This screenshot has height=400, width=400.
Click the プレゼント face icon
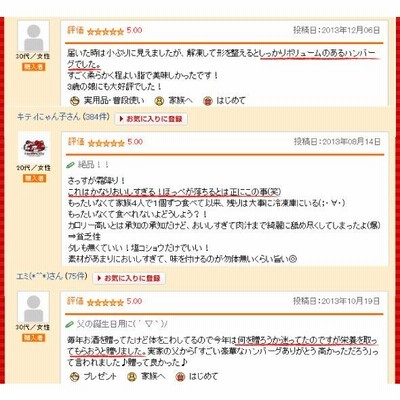(75, 377)
